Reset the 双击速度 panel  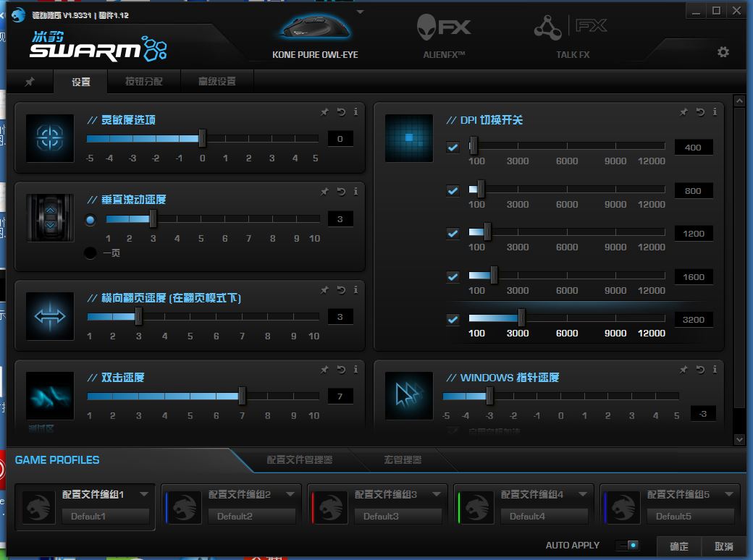pos(341,370)
